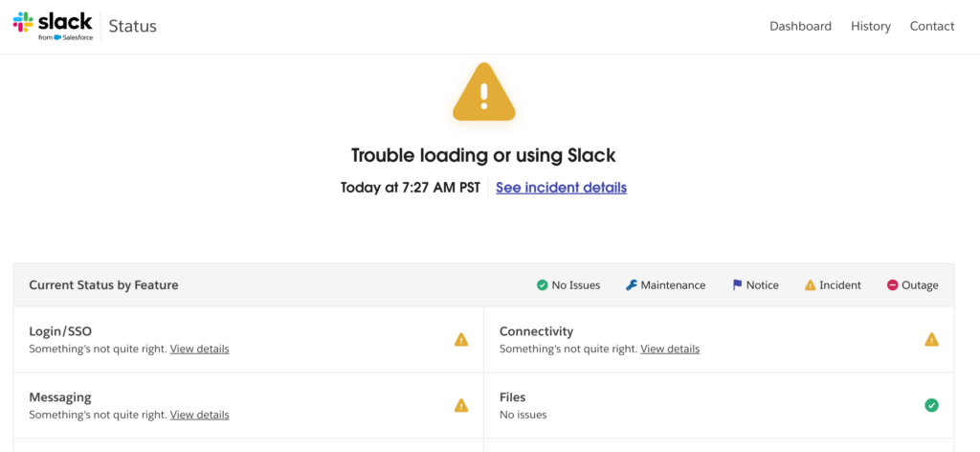View details for Messaging
The height and width of the screenshot is (452, 980).
[199, 415]
